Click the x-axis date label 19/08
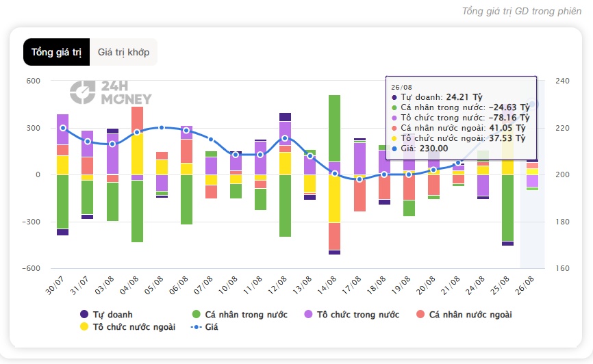This screenshot has width=593, height=364. [401, 285]
